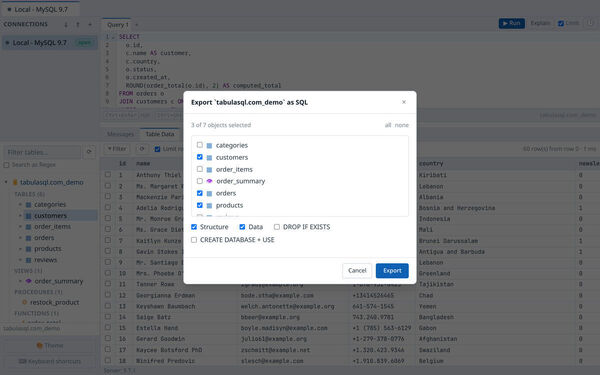Viewport: 600px width, 375px height.
Task: Click categories table icon in export list
Action: tap(209, 145)
